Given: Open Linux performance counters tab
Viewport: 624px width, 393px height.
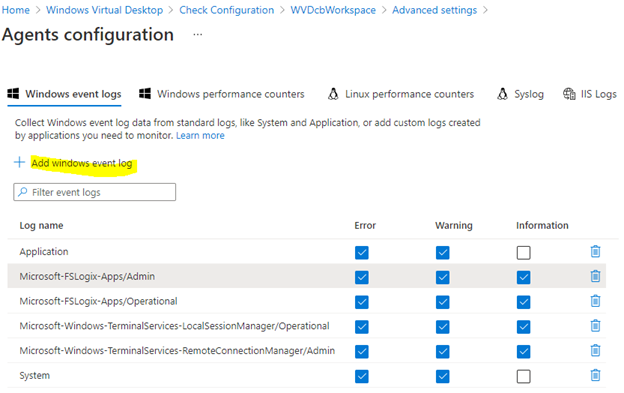Looking at the screenshot, I should coord(400,94).
